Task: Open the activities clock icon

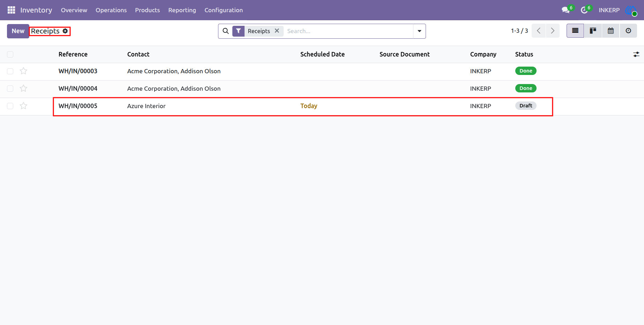Action: click(584, 10)
